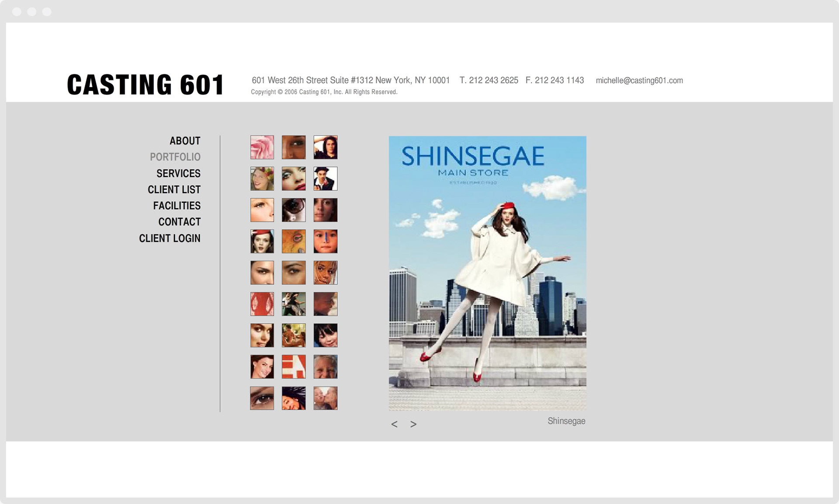This screenshot has height=504, width=839.
Task: Select the red and white letters thumbnail
Action: pos(294,367)
